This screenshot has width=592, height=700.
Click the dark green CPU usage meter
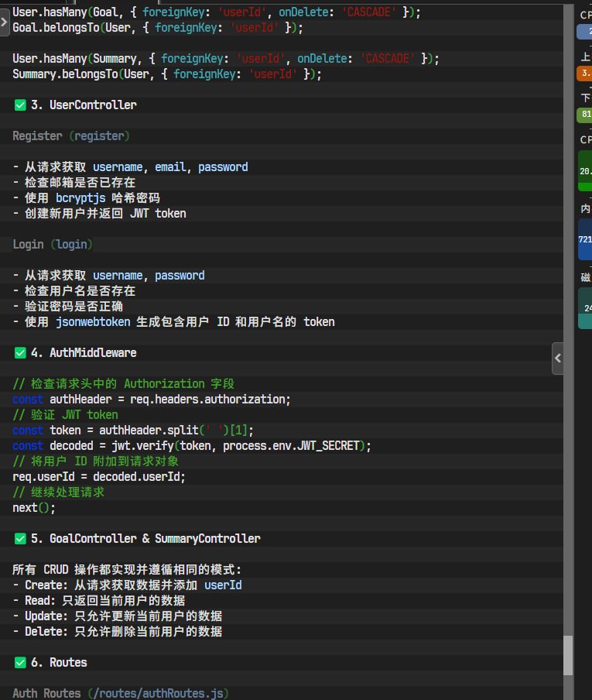click(x=585, y=170)
